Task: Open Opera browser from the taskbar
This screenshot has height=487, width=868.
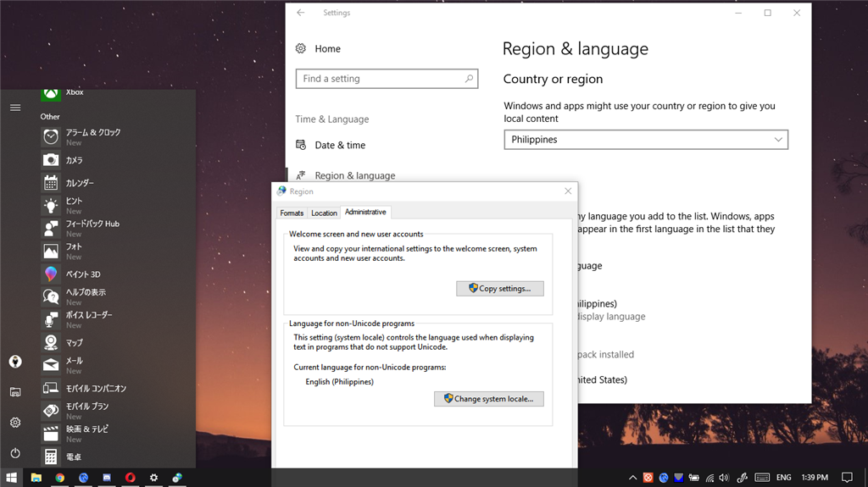Action: pyautogui.click(x=130, y=477)
